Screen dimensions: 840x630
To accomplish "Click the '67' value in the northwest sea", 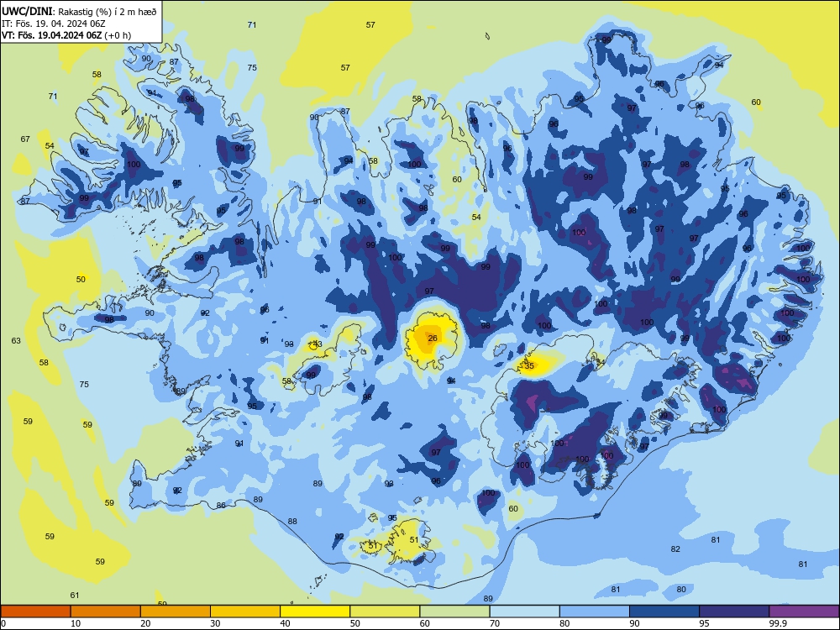I will (25, 139).
